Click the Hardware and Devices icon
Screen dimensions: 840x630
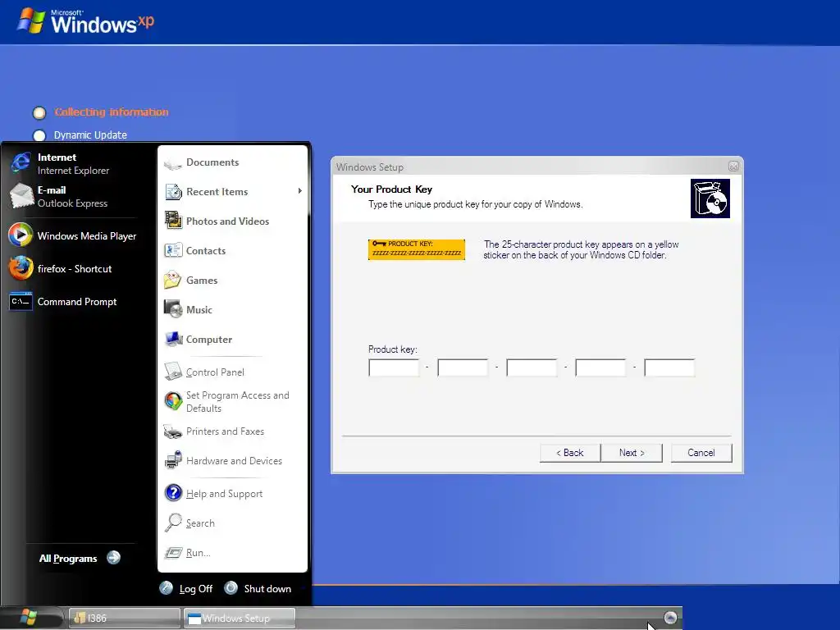173,460
